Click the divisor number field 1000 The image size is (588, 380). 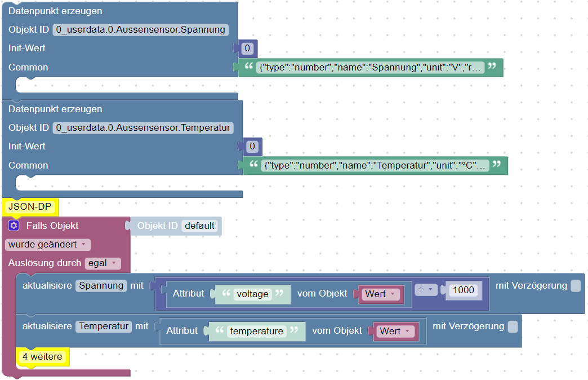[464, 290]
